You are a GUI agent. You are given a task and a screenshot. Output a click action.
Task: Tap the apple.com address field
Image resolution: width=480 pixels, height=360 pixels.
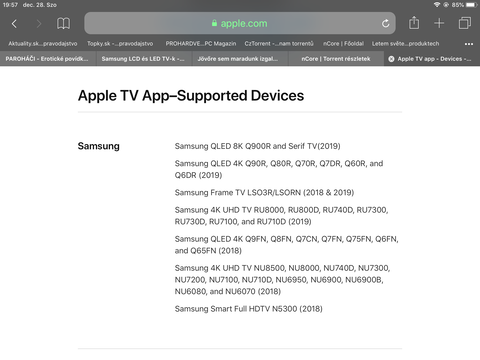pyautogui.click(x=240, y=23)
